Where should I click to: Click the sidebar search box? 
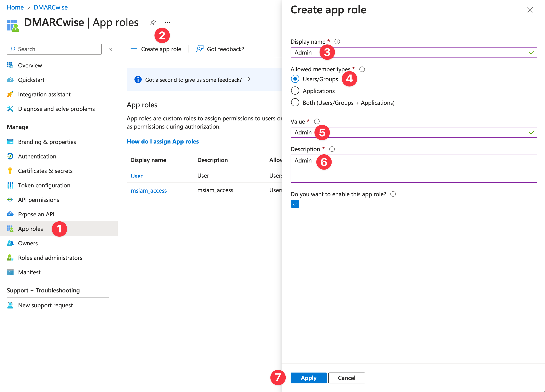pos(54,49)
